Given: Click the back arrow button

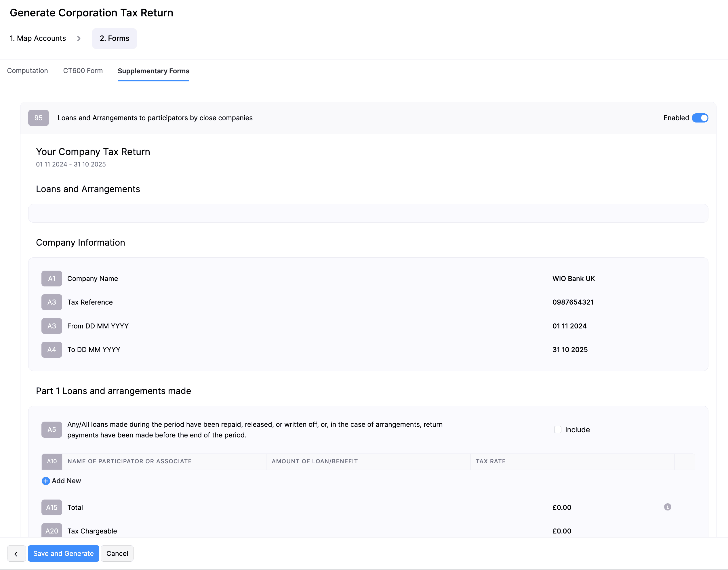Looking at the screenshot, I should point(16,553).
